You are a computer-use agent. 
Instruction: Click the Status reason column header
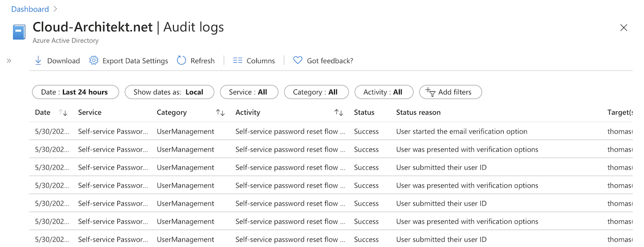coord(418,112)
